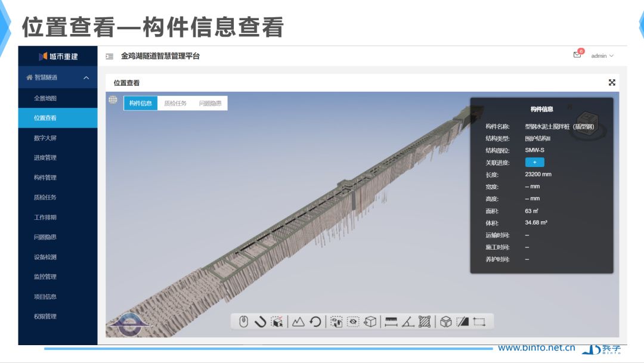Select the ruler distance measurement tool
Image resolution: width=644 pixels, height=363 pixels.
click(391, 321)
